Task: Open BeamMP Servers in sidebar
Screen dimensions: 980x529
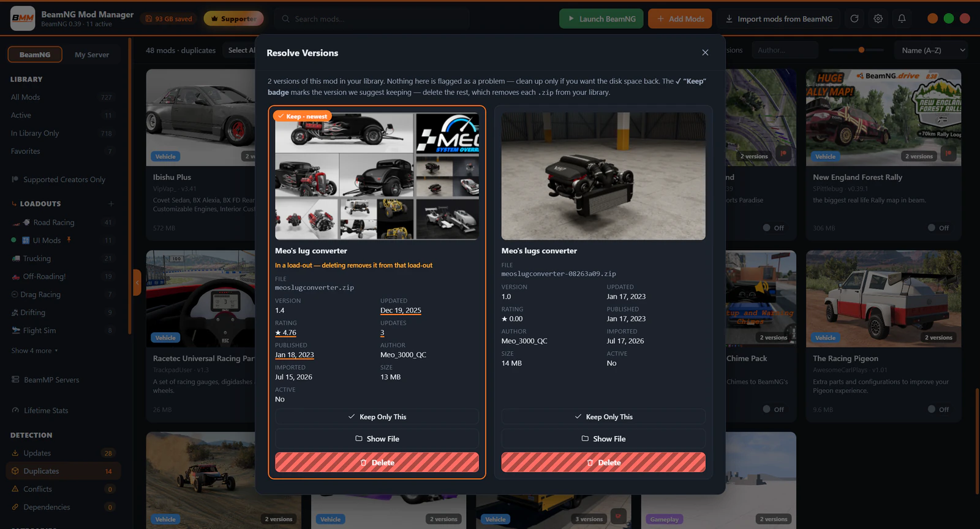Action: pyautogui.click(x=51, y=380)
